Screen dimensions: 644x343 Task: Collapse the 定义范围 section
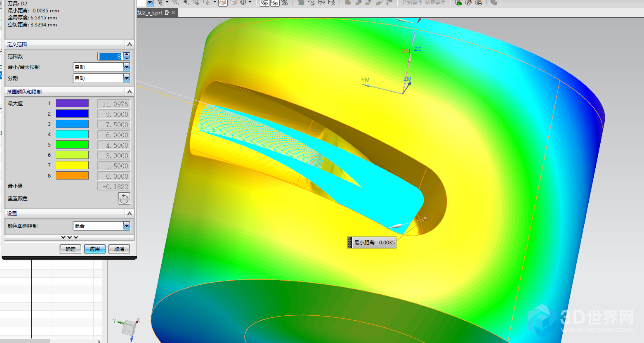[130, 44]
